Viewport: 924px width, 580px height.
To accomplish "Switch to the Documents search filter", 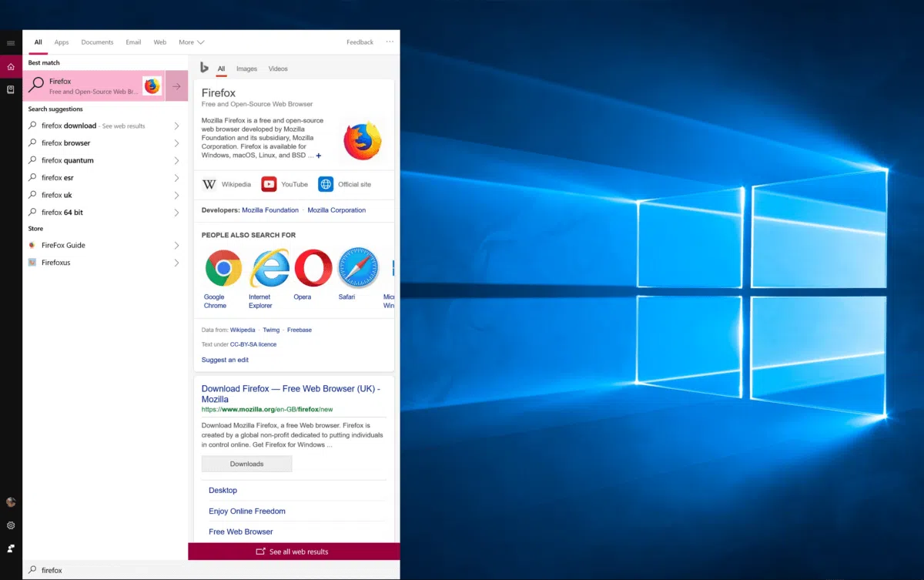I will [97, 42].
